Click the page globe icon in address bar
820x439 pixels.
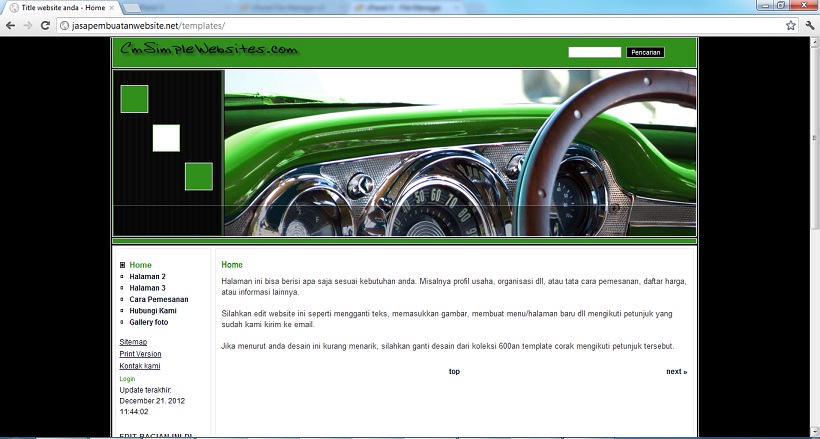[x=64, y=26]
